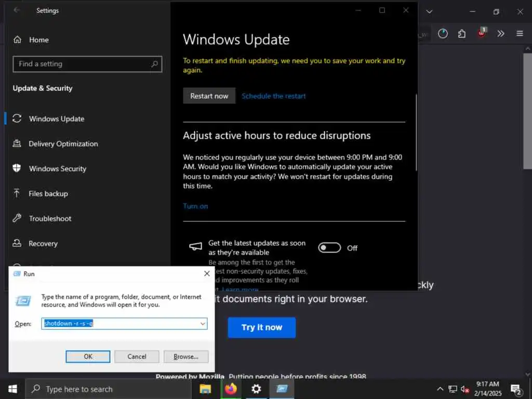Image resolution: width=532 pixels, height=399 pixels.
Task: Click the Windows Security shield icon
Action: point(17,168)
